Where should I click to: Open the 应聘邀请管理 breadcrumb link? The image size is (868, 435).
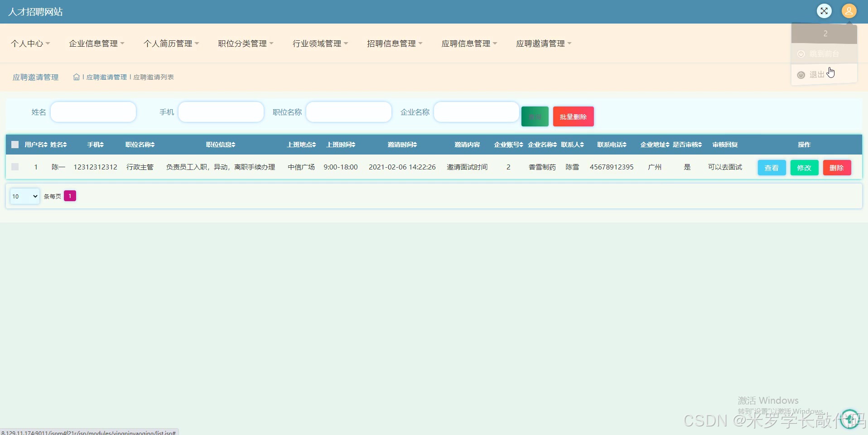pos(106,77)
